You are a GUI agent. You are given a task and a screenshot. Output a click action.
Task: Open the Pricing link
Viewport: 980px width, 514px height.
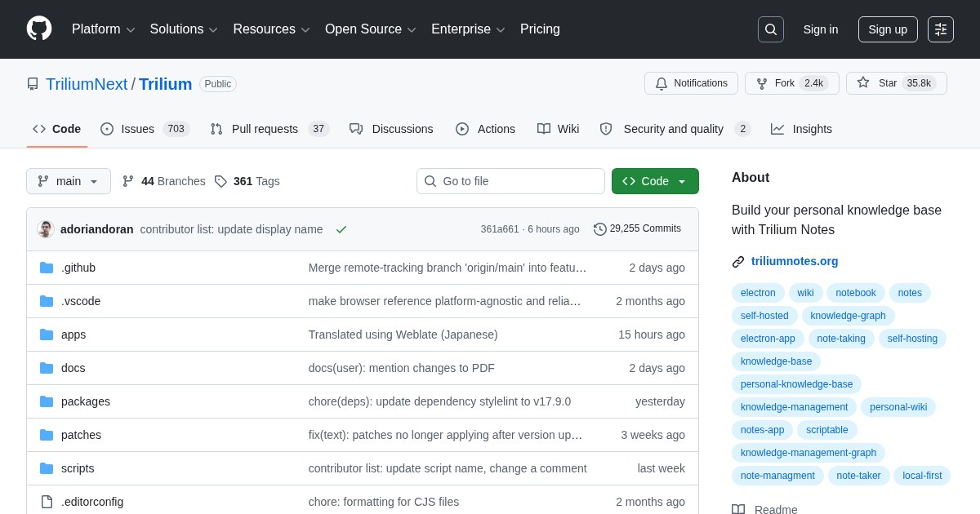tap(540, 29)
